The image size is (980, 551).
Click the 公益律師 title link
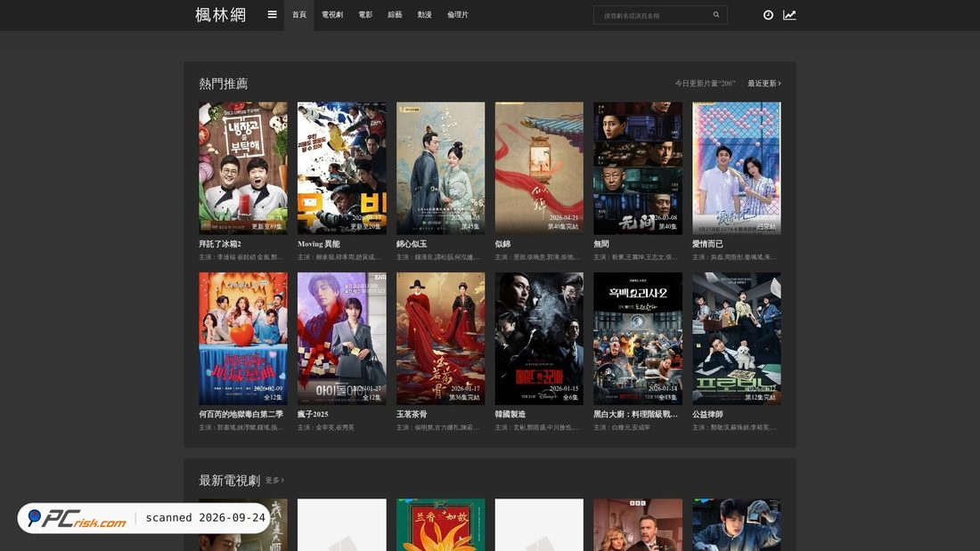point(707,414)
